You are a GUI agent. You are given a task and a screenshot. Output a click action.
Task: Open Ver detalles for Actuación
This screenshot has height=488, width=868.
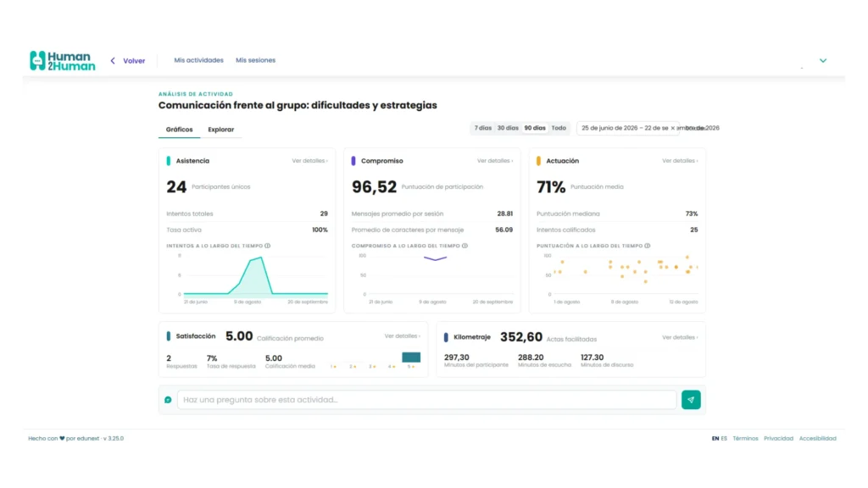(x=680, y=161)
